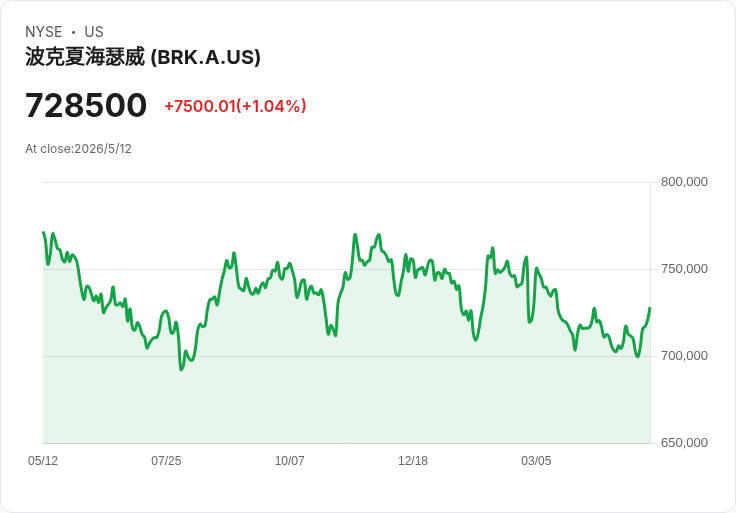The image size is (736, 513).
Task: Click the current price 728500
Action: [86, 105]
